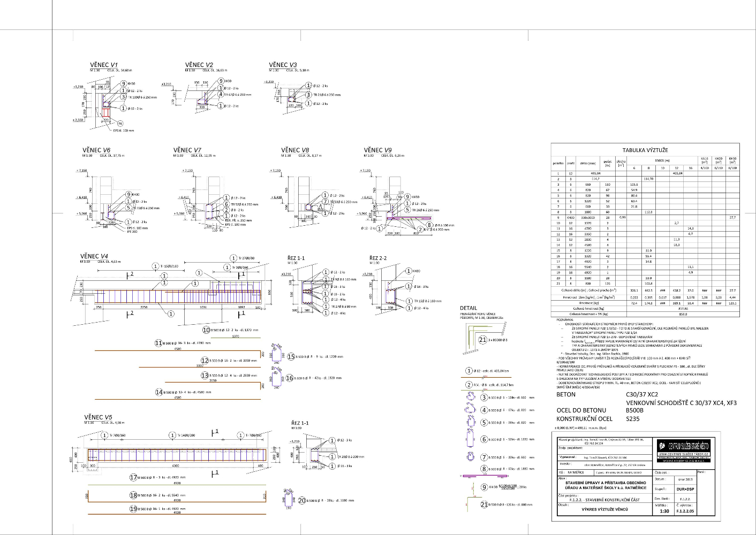Click circled number 10 below VĚNEC V4

coord(206,330)
